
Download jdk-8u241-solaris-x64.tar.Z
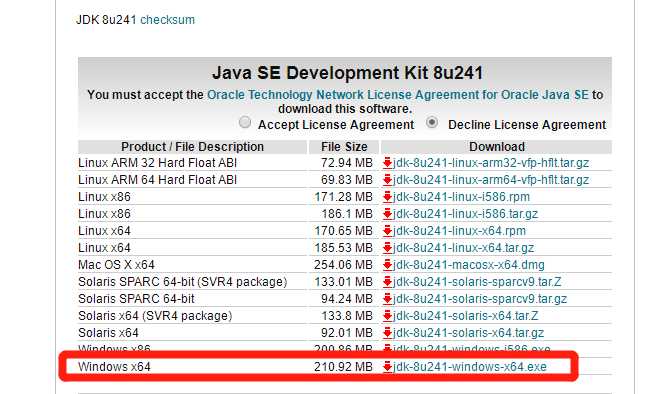tap(466, 316)
